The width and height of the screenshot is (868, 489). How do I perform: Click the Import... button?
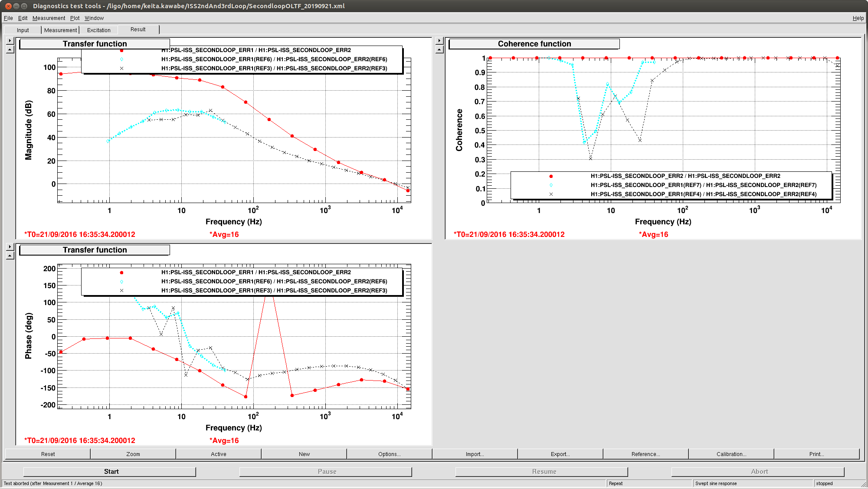pos(475,454)
